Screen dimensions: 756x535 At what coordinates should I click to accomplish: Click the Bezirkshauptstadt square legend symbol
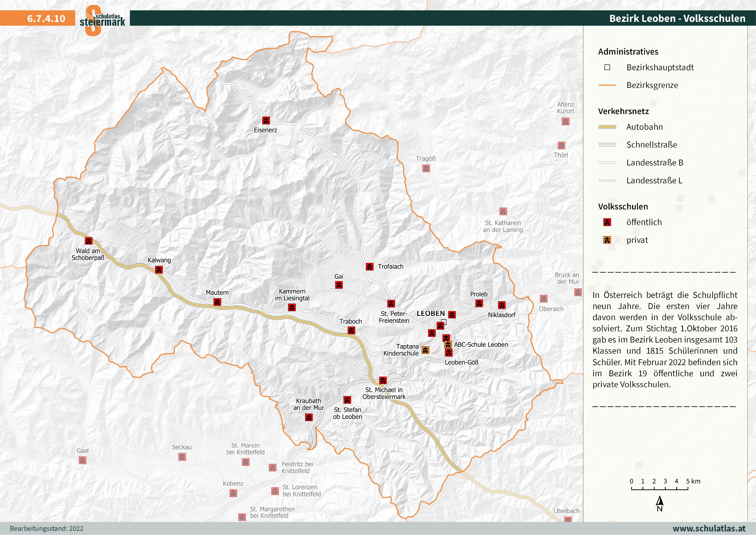[607, 67]
